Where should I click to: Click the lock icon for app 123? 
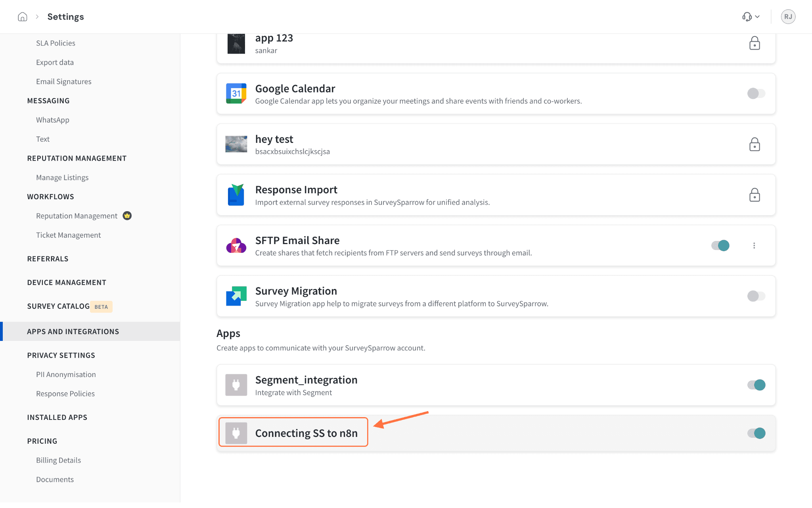(755, 43)
